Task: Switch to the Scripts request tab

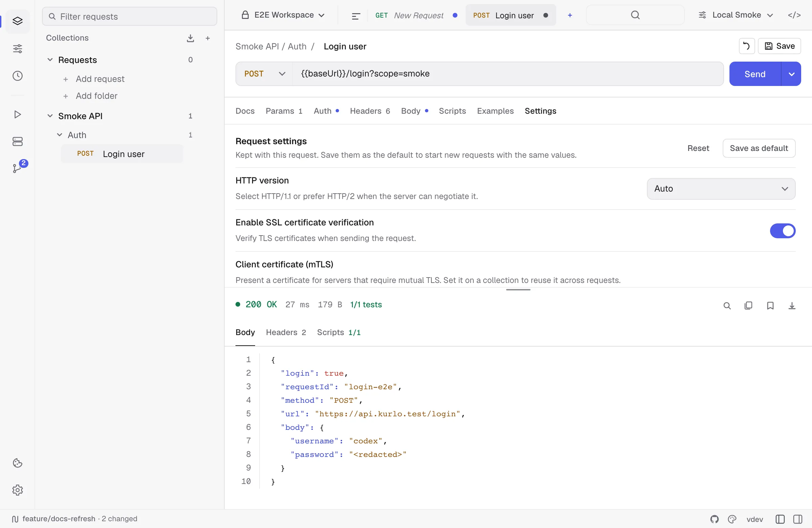Action: coord(452,111)
